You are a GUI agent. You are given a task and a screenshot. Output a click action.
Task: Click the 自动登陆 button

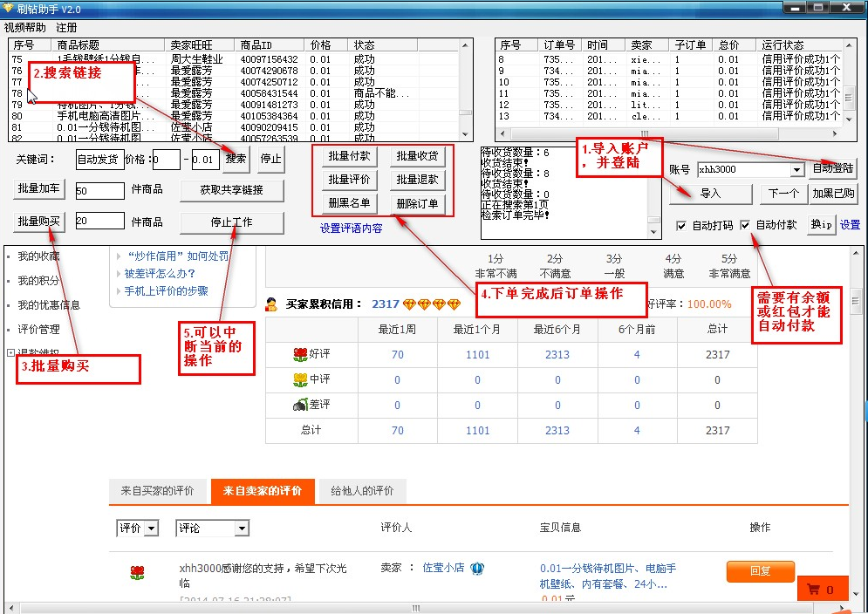tap(833, 168)
